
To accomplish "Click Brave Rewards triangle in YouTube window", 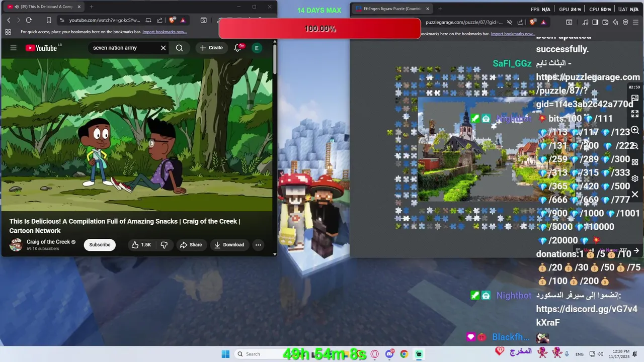I will click(x=183, y=20).
